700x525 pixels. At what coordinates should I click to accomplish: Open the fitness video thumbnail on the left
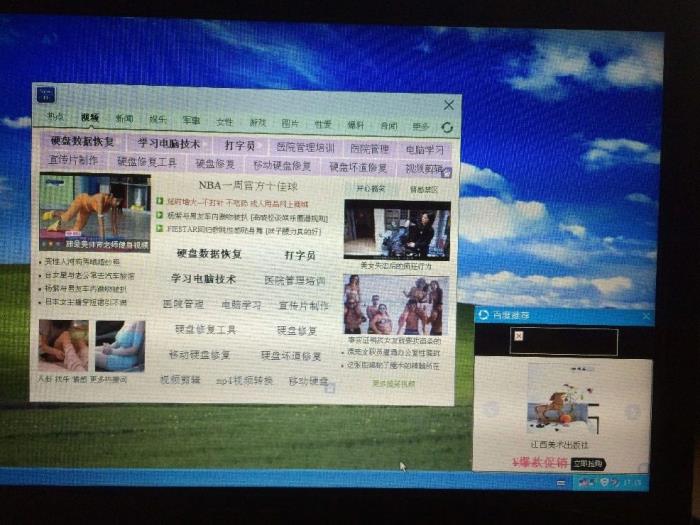pyautogui.click(x=95, y=212)
